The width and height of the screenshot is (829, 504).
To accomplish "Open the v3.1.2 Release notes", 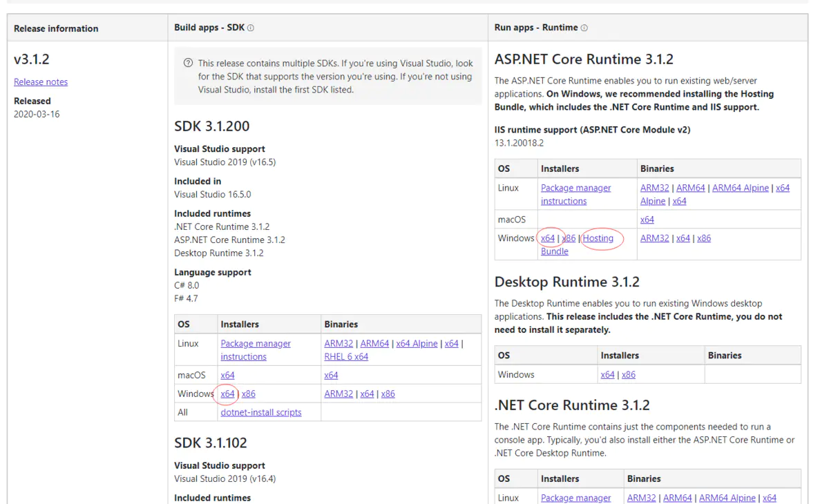I will coord(40,81).
